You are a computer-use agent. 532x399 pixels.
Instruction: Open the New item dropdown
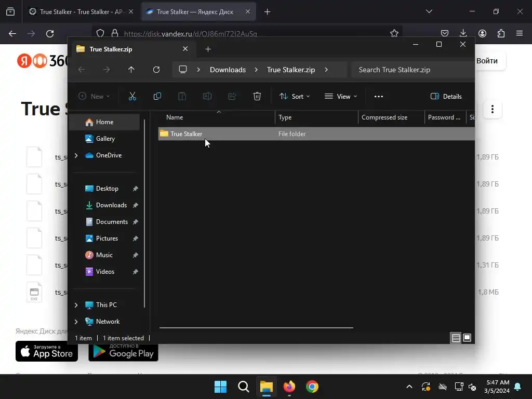94,96
